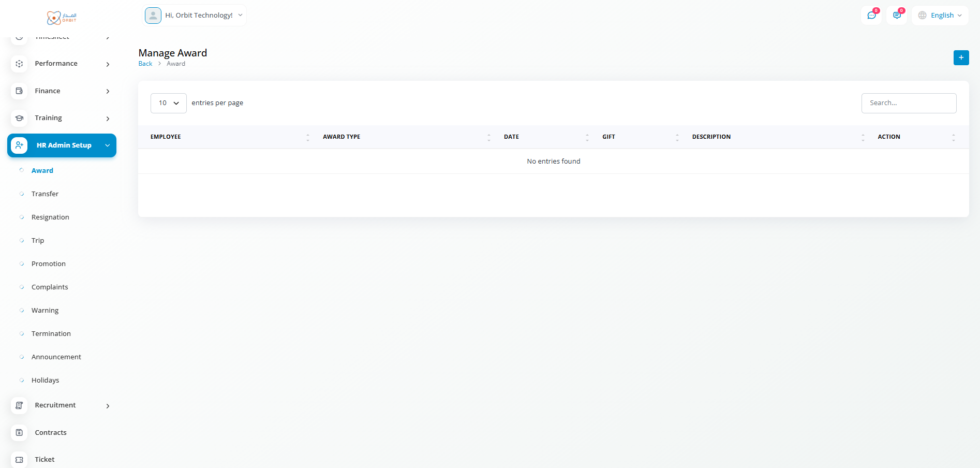The image size is (980, 468).
Task: Click the Training graduation cap icon
Action: 19,118
